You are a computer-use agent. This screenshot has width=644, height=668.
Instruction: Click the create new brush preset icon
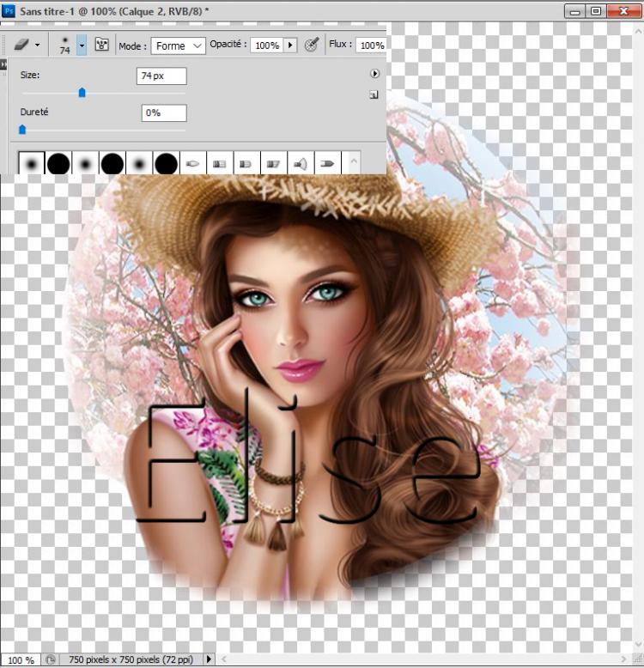click(x=374, y=95)
